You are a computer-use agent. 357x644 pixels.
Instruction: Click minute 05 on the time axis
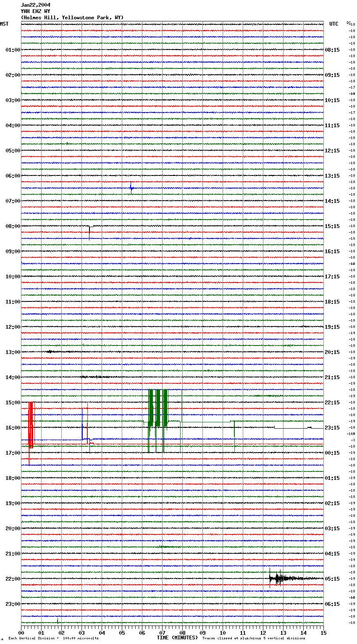[x=122, y=633]
